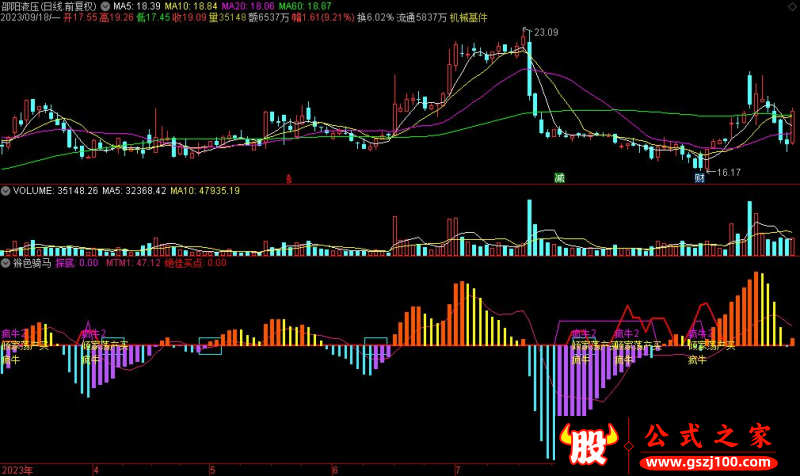Click the VOLUME: 35148.26 label

tap(55, 191)
